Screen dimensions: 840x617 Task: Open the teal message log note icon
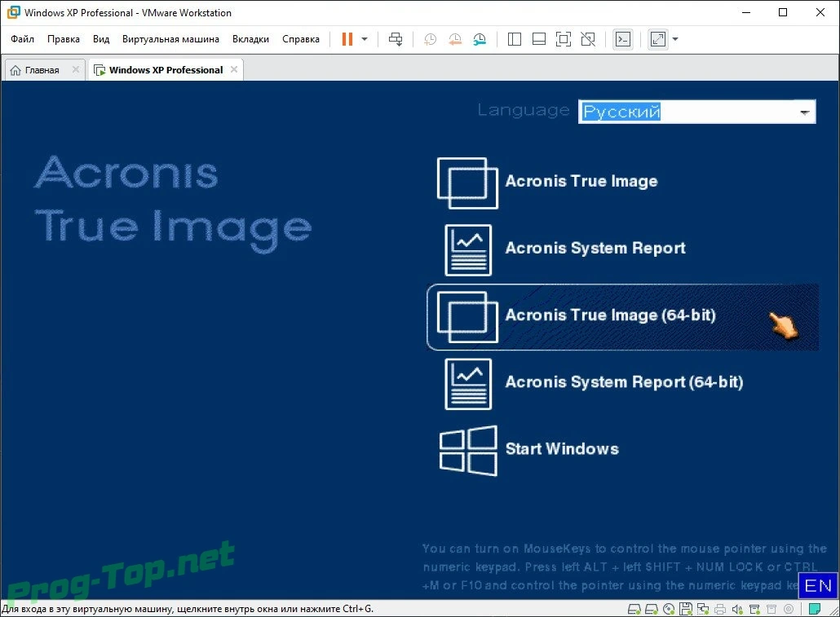815,609
